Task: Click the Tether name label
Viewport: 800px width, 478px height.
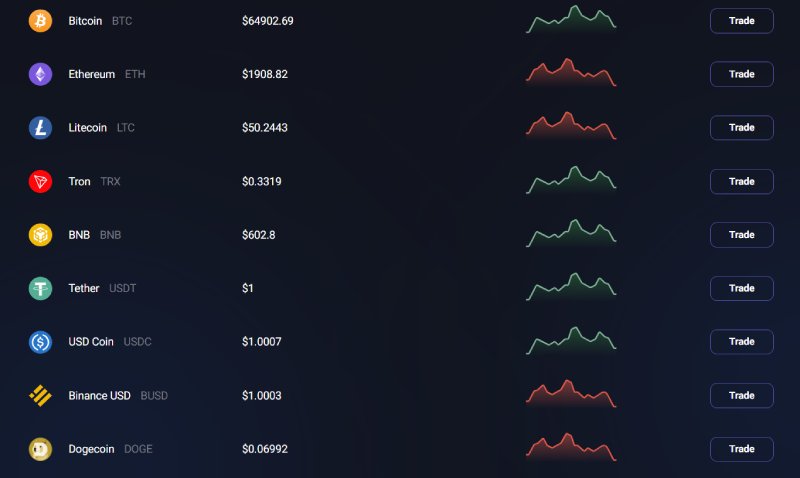Action: coord(84,288)
